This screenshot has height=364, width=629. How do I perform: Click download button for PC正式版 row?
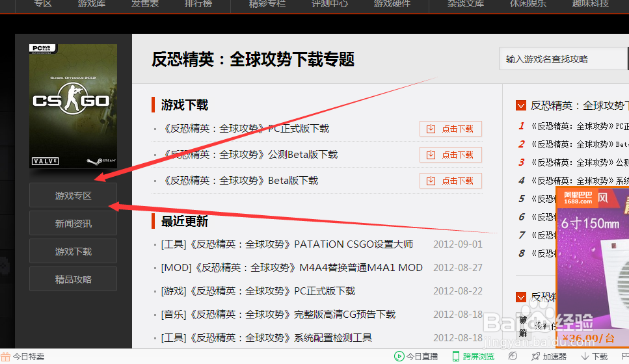coord(451,129)
